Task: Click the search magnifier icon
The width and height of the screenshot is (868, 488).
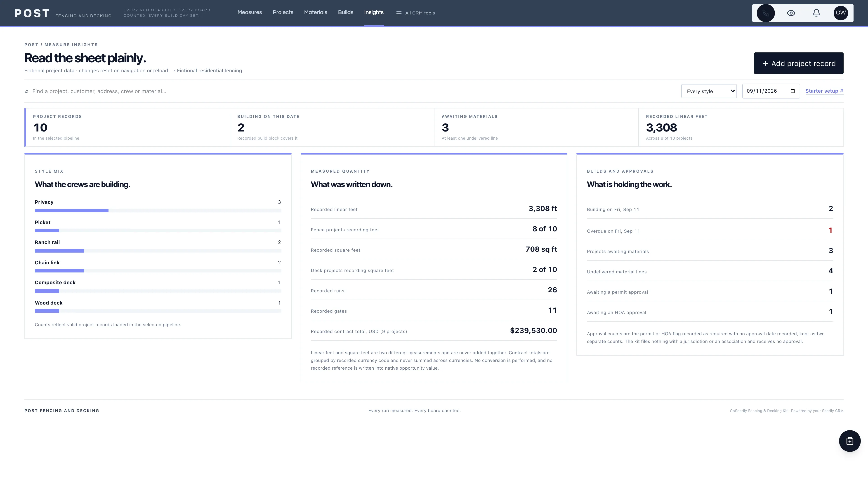Action: [27, 91]
